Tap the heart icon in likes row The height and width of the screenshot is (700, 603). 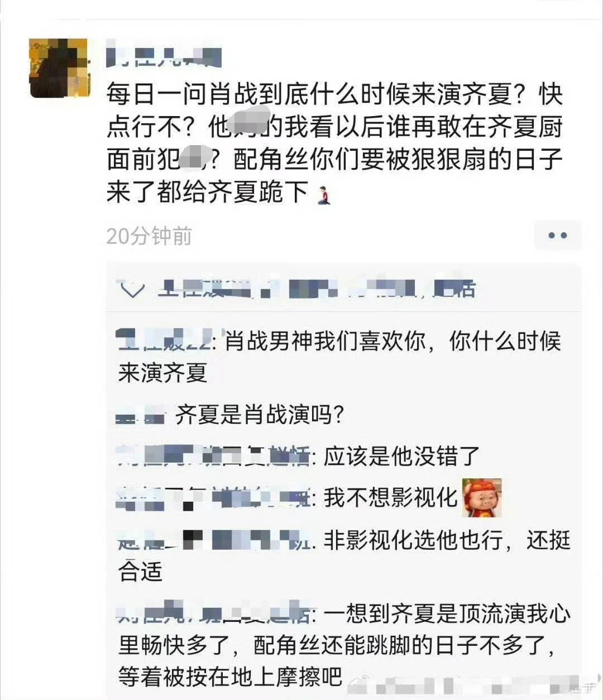(x=132, y=290)
